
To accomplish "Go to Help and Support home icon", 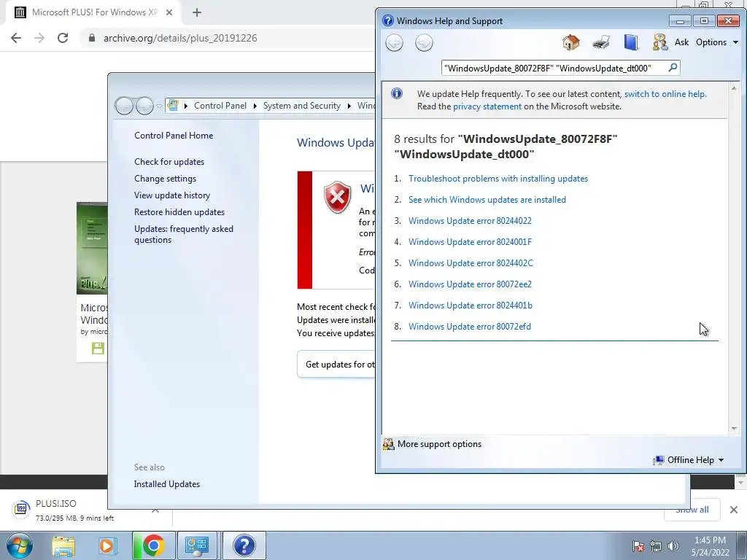I will (x=570, y=42).
